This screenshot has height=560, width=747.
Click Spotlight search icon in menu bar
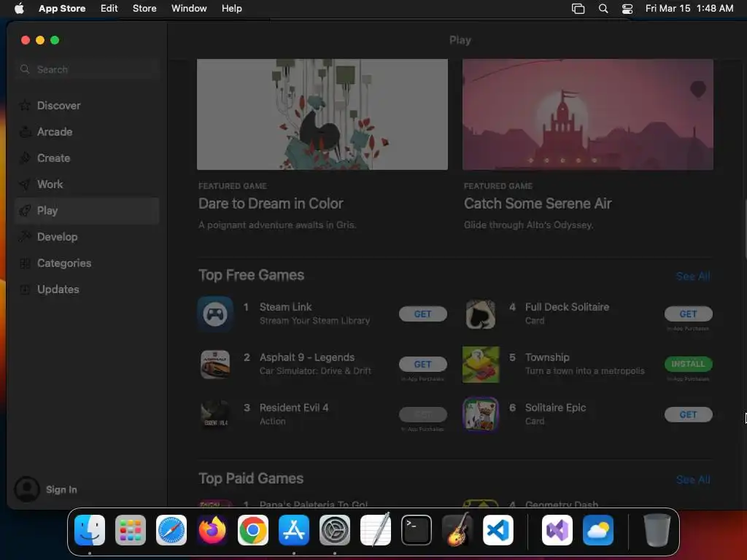point(603,8)
